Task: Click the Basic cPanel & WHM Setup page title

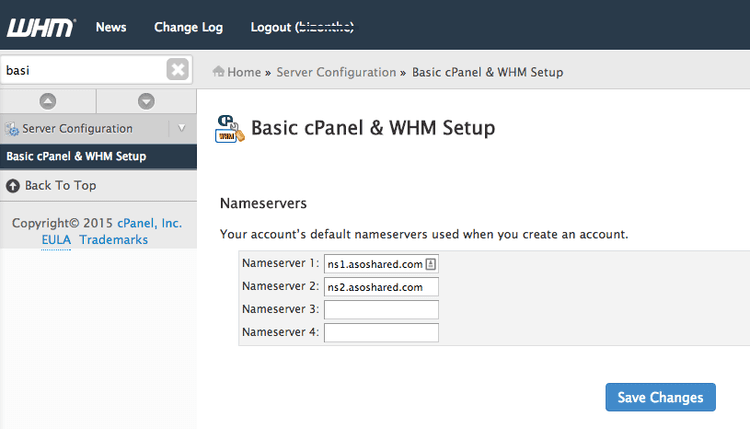Action: (x=373, y=128)
